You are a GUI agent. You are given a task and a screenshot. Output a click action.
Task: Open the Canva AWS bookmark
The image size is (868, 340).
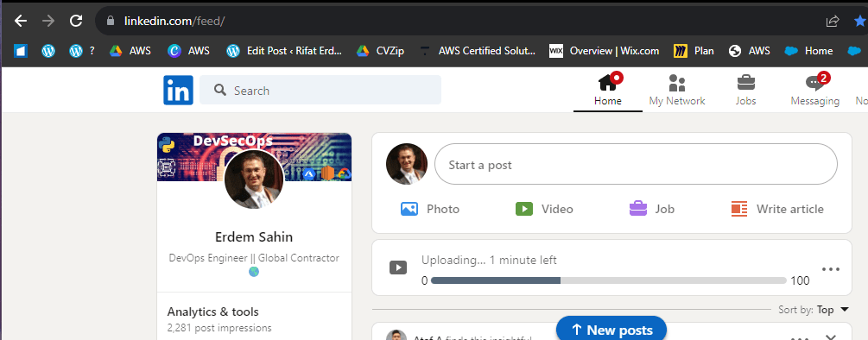click(189, 51)
